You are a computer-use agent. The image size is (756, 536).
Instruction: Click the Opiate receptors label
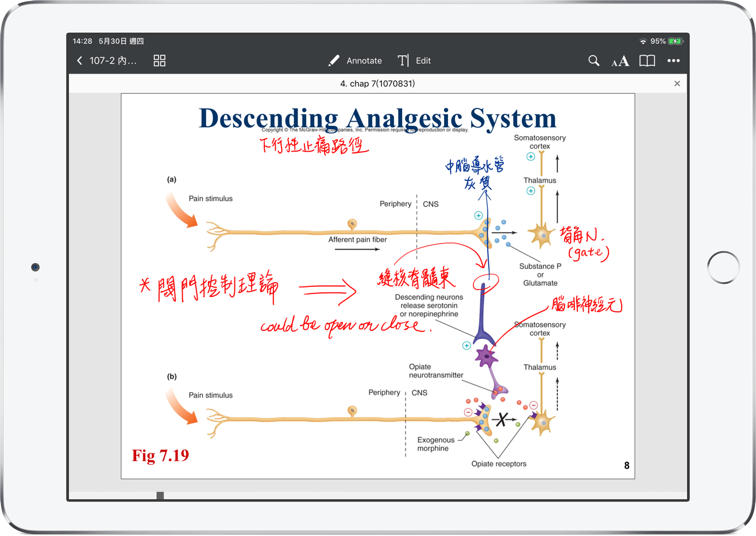click(x=499, y=464)
